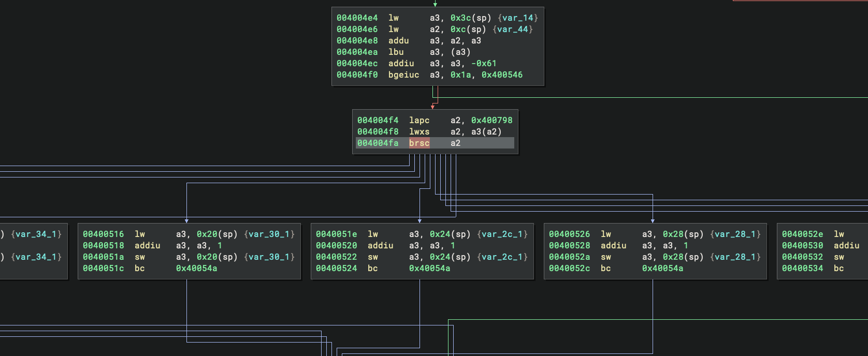
Task: Select address 00400522
Action: coord(337,257)
